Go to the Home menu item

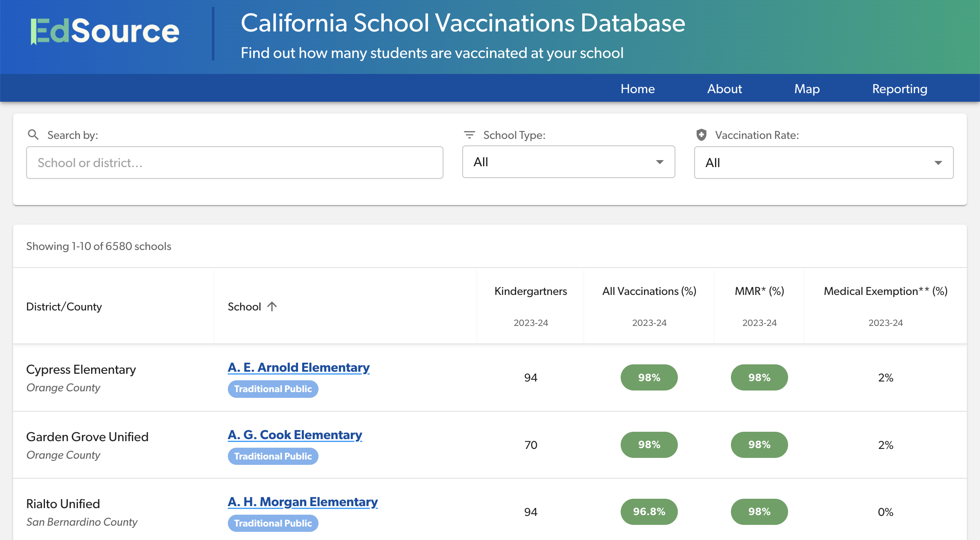[x=637, y=89]
